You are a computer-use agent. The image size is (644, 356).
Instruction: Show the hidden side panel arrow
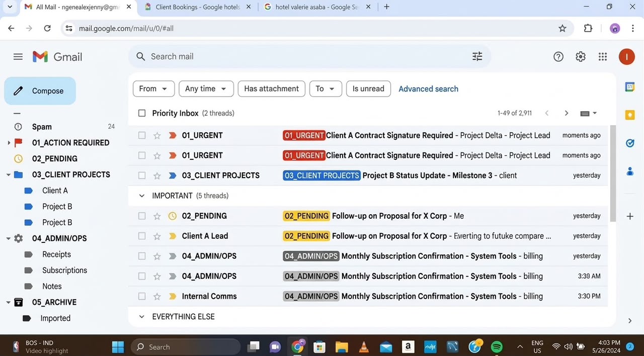point(630,321)
